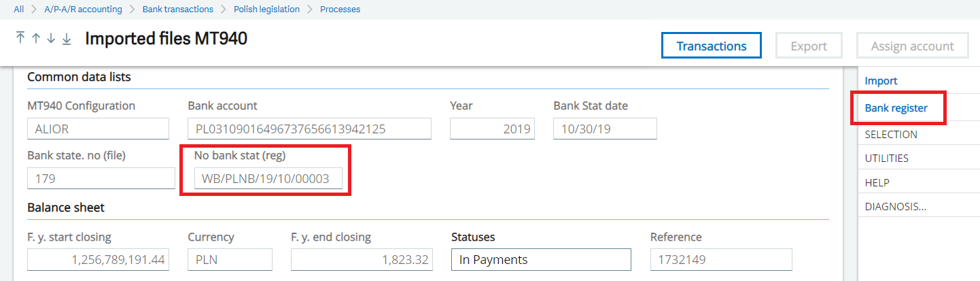
Task: Click the Assign account button
Action: [x=912, y=46]
